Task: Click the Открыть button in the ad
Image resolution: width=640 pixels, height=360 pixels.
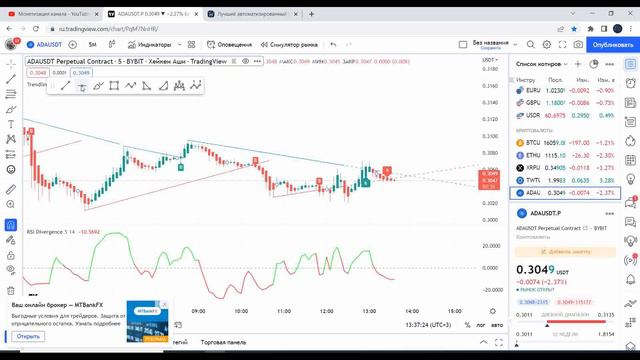Action: coord(28,336)
